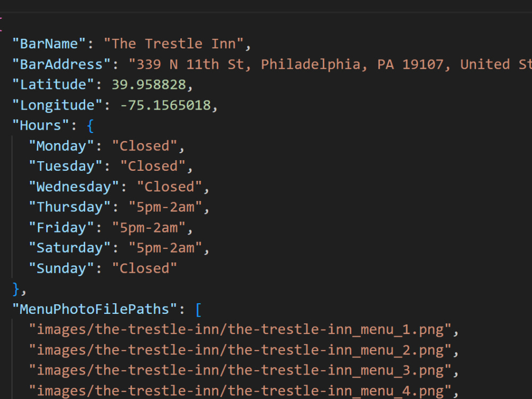Image resolution: width=532 pixels, height=399 pixels.
Task: Click the closing brace of the Hours object
Action: tap(15, 289)
